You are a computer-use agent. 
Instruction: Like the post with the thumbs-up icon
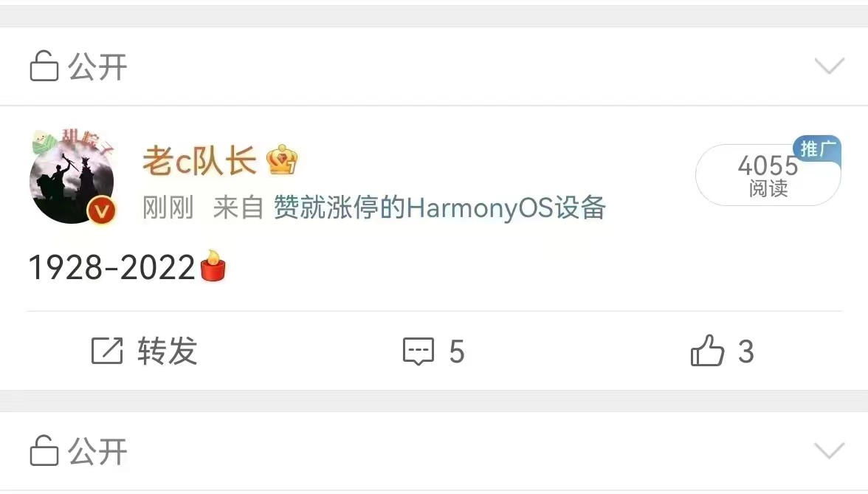707,350
